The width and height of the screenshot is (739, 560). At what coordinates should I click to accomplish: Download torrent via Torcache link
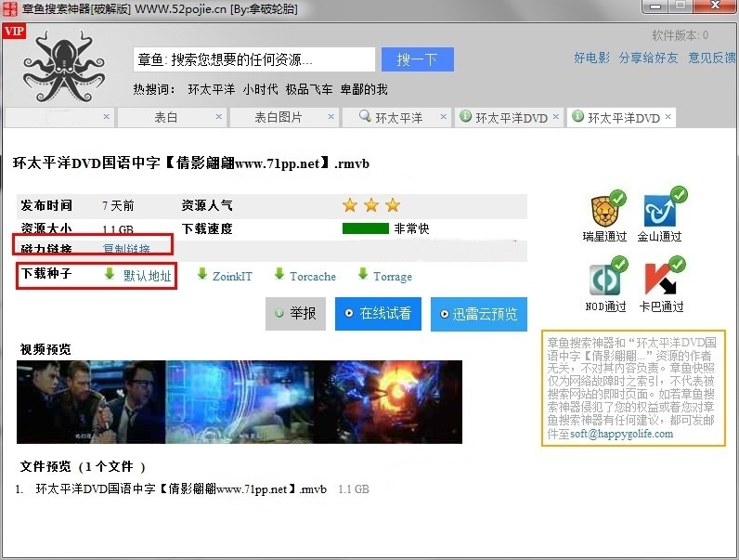pos(313,276)
